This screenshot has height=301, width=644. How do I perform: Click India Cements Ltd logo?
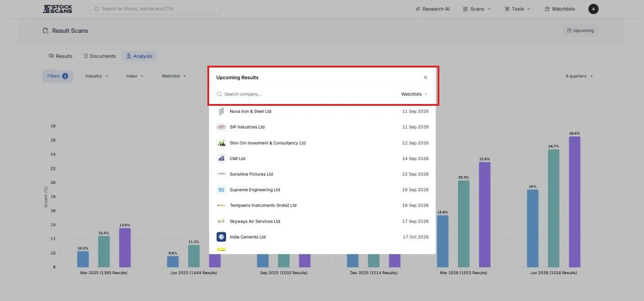(x=221, y=237)
